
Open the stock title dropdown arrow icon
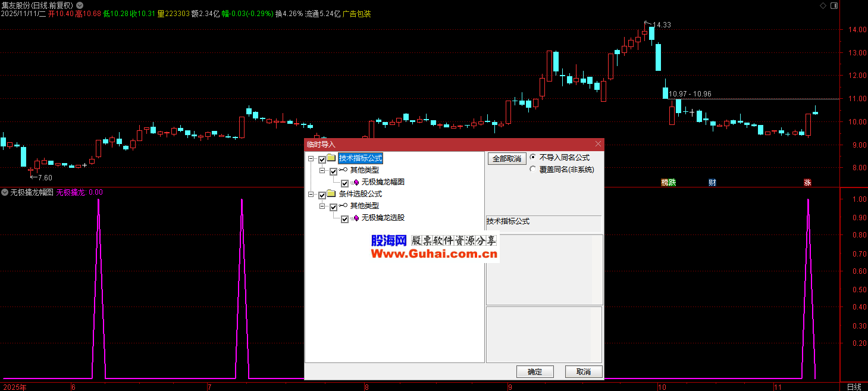[x=80, y=5]
